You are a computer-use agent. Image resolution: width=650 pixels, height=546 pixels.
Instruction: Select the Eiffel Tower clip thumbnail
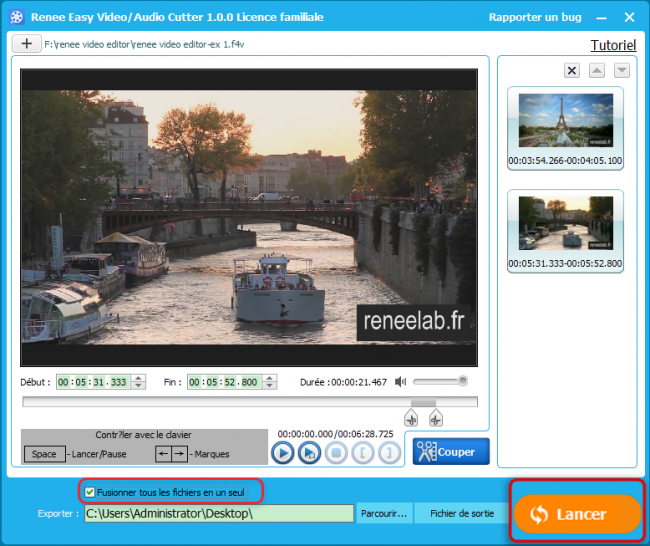[566, 120]
